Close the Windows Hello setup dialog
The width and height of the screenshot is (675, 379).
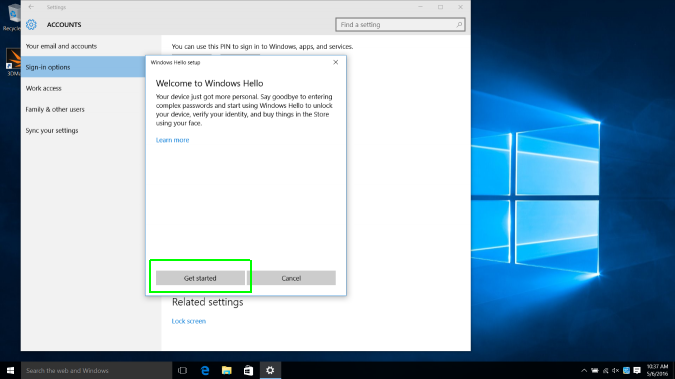tap(336, 62)
